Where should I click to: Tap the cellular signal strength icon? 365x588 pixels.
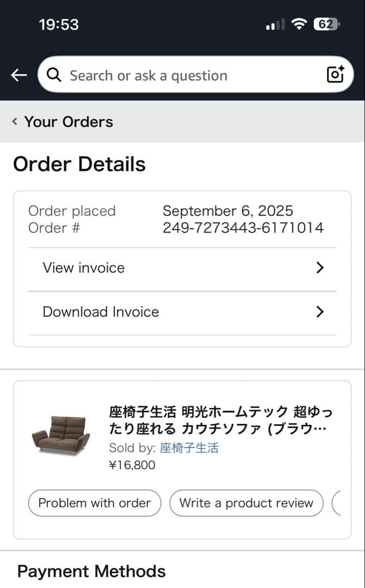coord(275,24)
